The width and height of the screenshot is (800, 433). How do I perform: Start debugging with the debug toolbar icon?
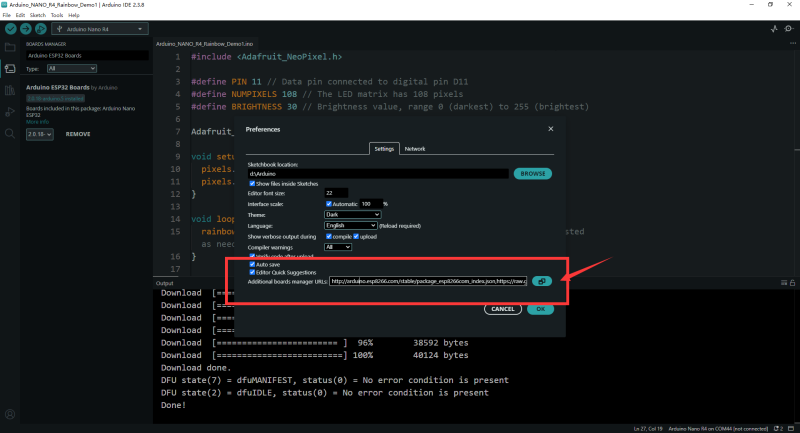pos(41,29)
